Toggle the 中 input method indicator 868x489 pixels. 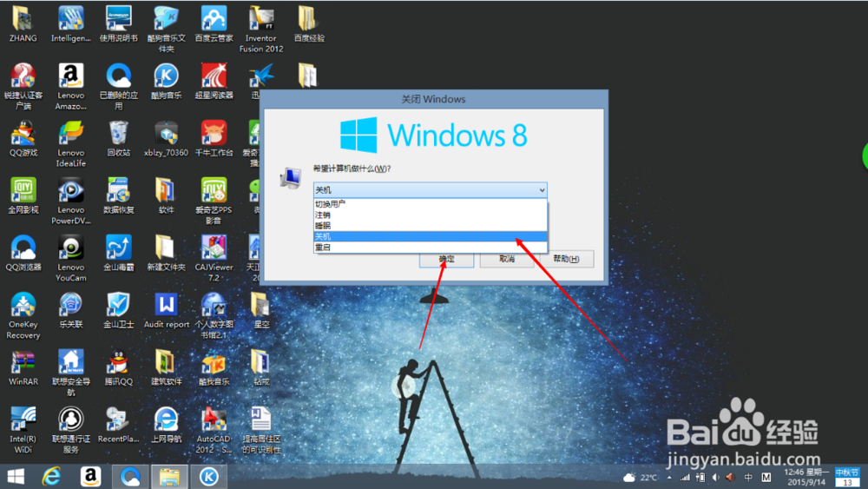pyautogui.click(x=748, y=477)
